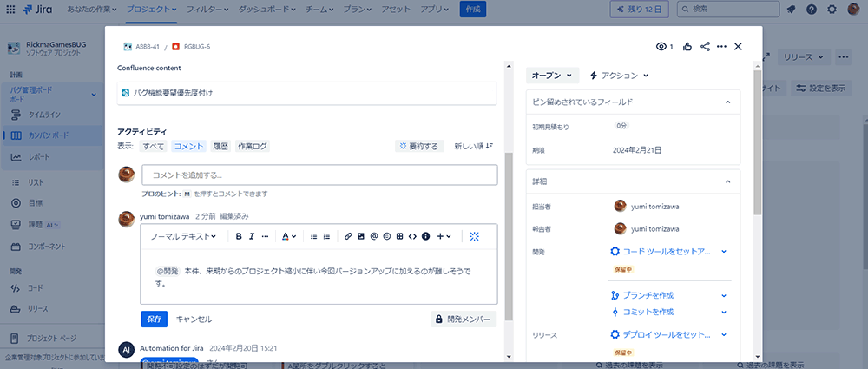Click the insert image icon in editor
The height and width of the screenshot is (369, 868).
pyautogui.click(x=361, y=236)
